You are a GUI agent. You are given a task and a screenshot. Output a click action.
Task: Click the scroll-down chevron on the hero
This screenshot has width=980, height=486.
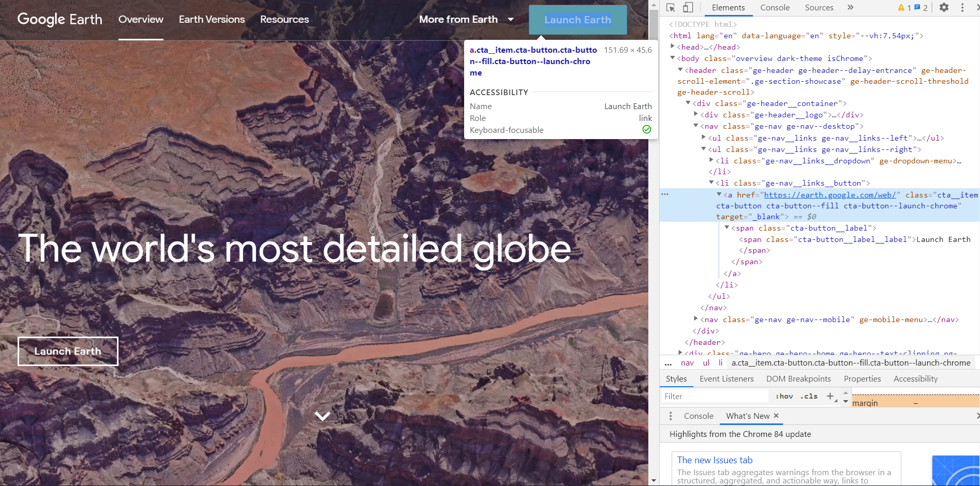322,416
